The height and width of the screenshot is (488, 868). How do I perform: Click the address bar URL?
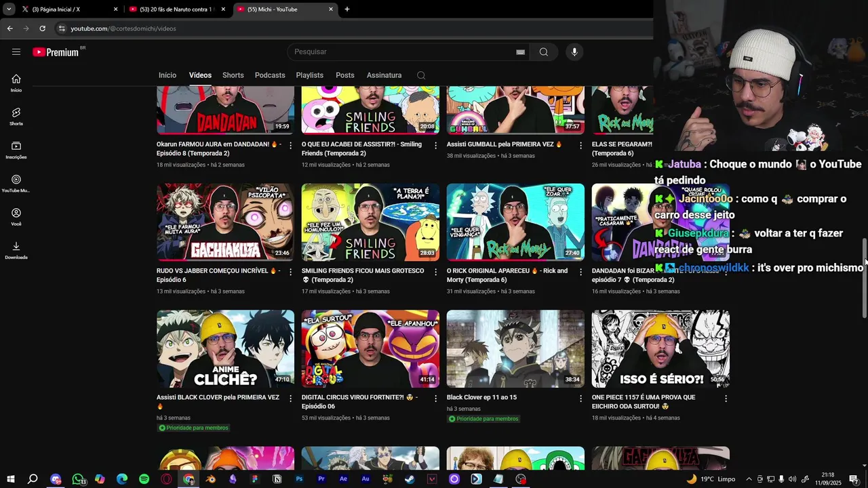coord(123,28)
